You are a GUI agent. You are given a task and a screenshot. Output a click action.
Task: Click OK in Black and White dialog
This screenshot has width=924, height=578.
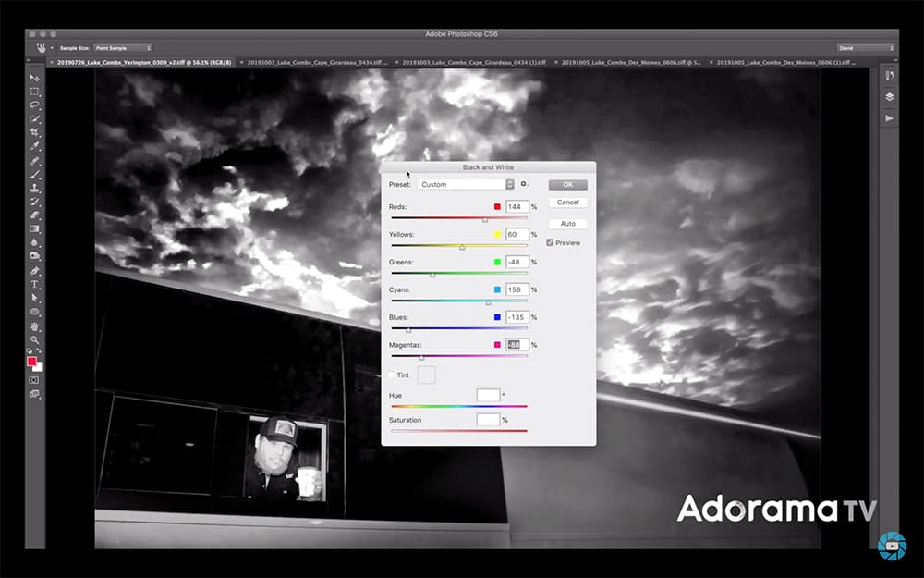click(567, 184)
